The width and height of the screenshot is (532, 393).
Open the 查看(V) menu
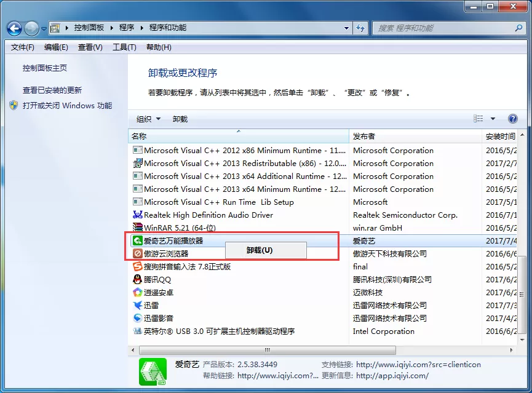tap(90, 47)
